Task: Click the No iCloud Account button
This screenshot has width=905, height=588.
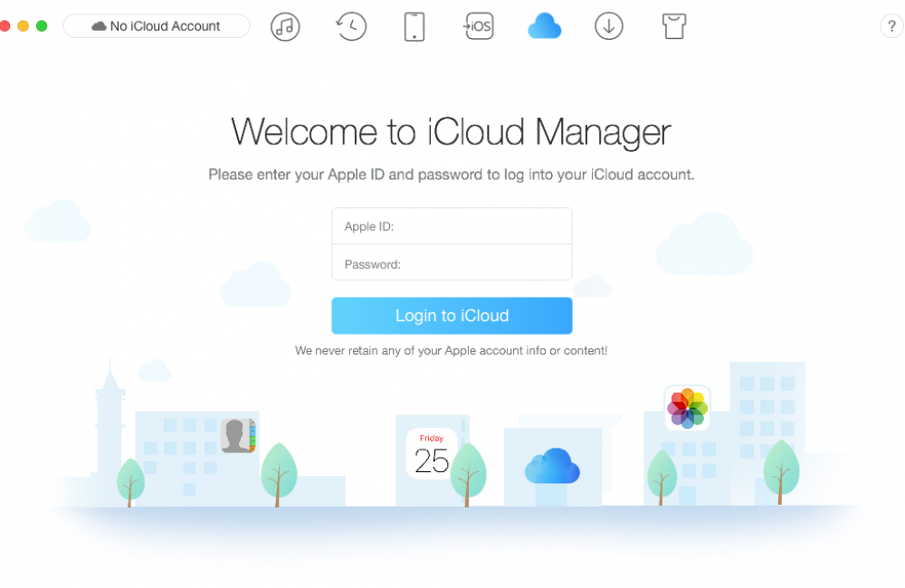Action: [157, 26]
